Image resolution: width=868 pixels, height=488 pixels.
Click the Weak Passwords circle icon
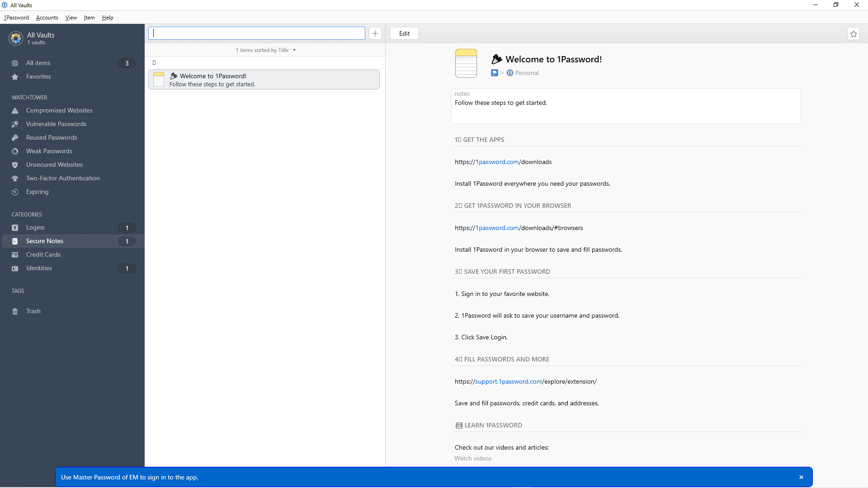pyautogui.click(x=15, y=151)
